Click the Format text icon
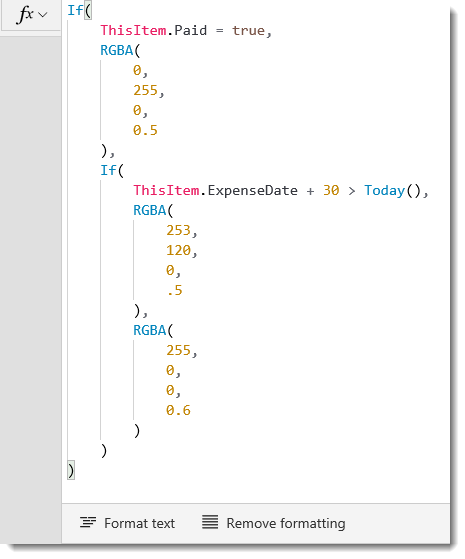The height and width of the screenshot is (559, 465). click(x=88, y=522)
